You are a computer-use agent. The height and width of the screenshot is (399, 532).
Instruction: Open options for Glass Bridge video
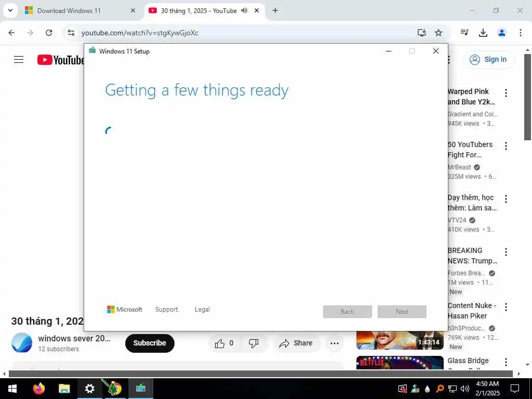(x=506, y=362)
